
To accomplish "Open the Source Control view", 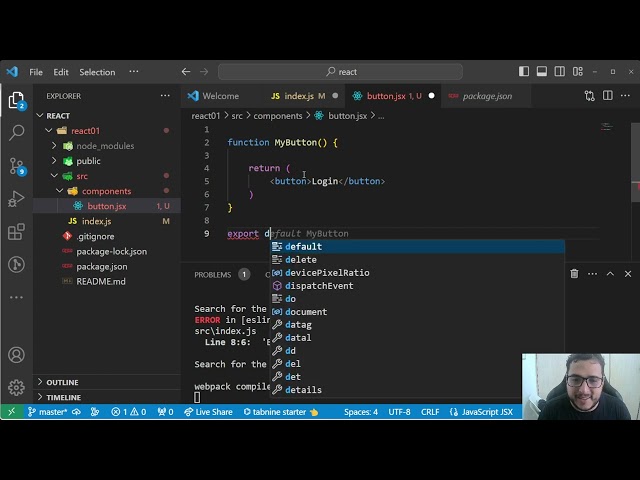I will pos(17,166).
